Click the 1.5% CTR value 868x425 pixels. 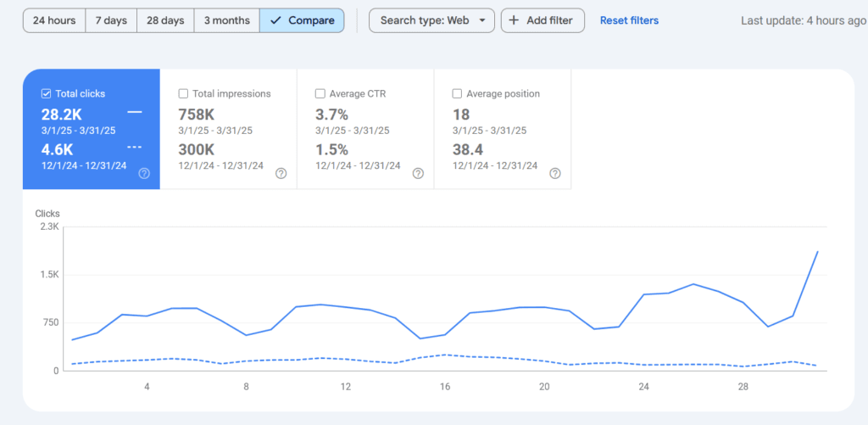click(332, 149)
